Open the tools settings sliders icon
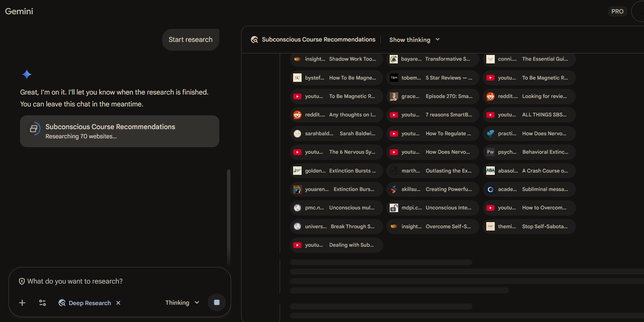This screenshot has height=322, width=644. (42, 303)
